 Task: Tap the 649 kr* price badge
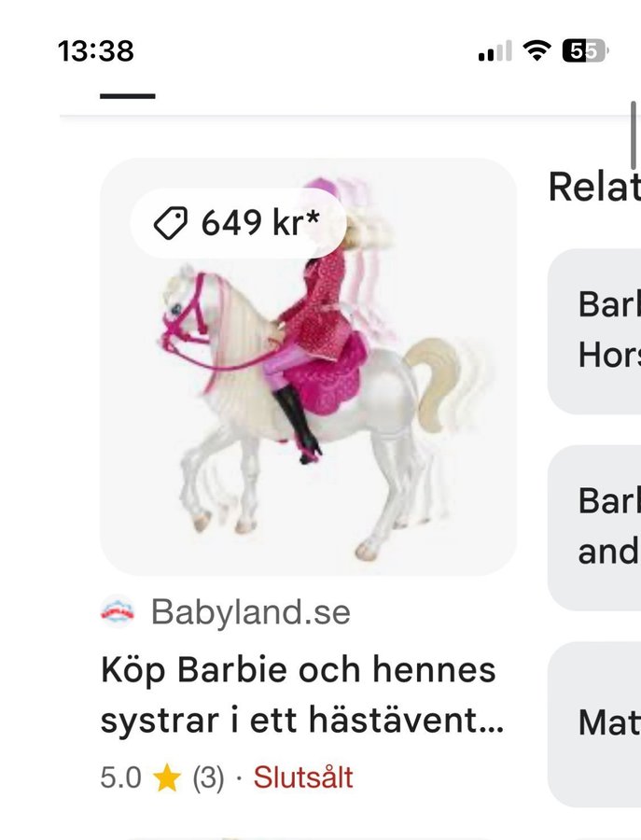(238, 223)
